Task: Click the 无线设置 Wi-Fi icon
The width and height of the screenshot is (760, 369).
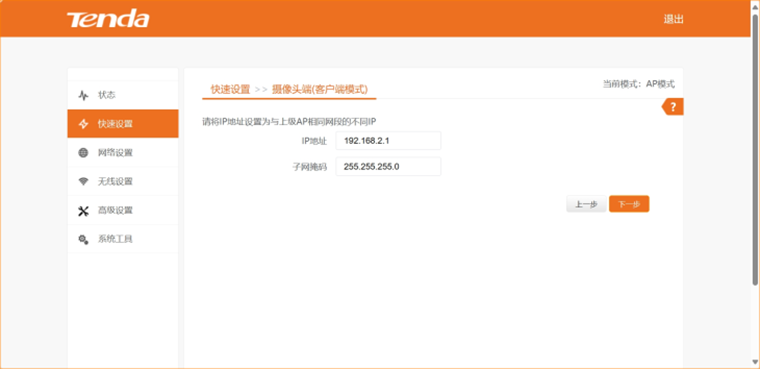Action: click(x=83, y=181)
